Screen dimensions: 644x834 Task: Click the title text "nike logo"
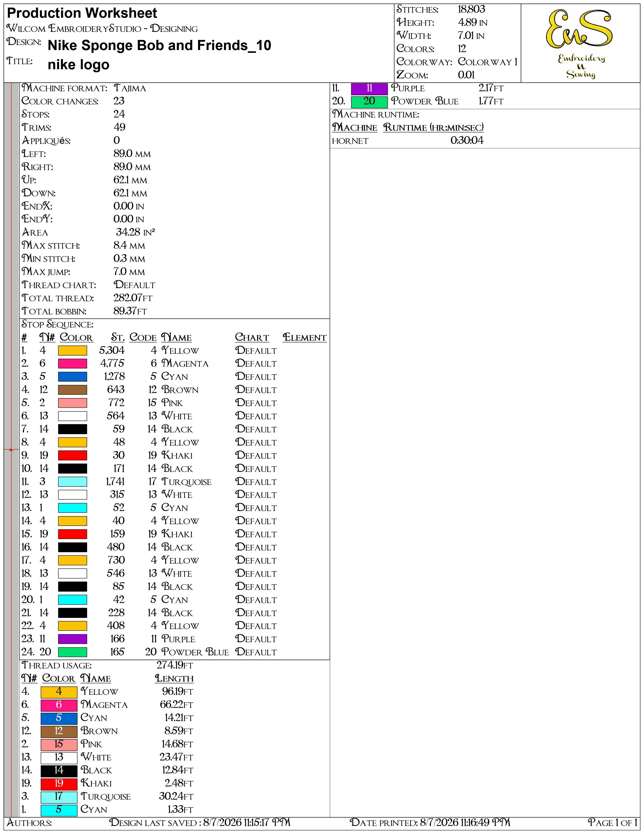[79, 65]
